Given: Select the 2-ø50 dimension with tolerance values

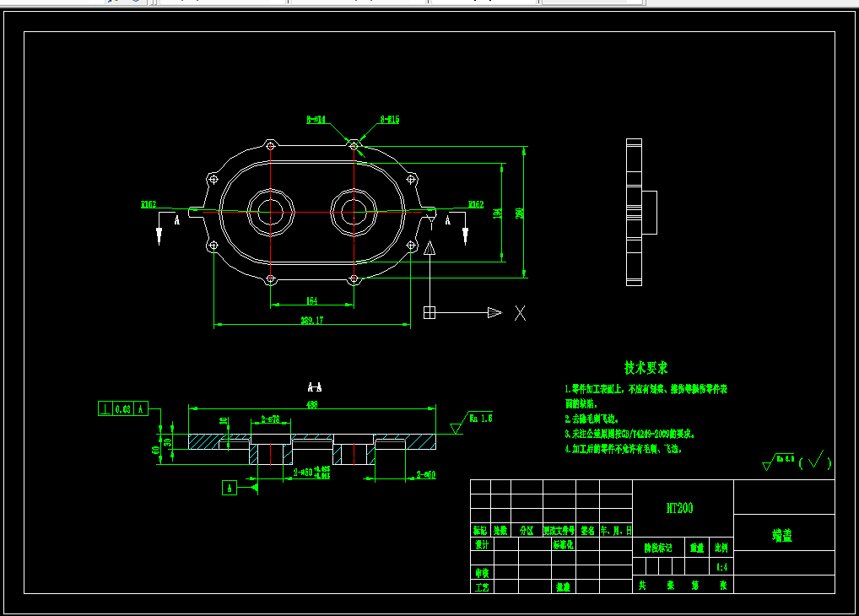Looking at the screenshot, I should tap(311, 473).
